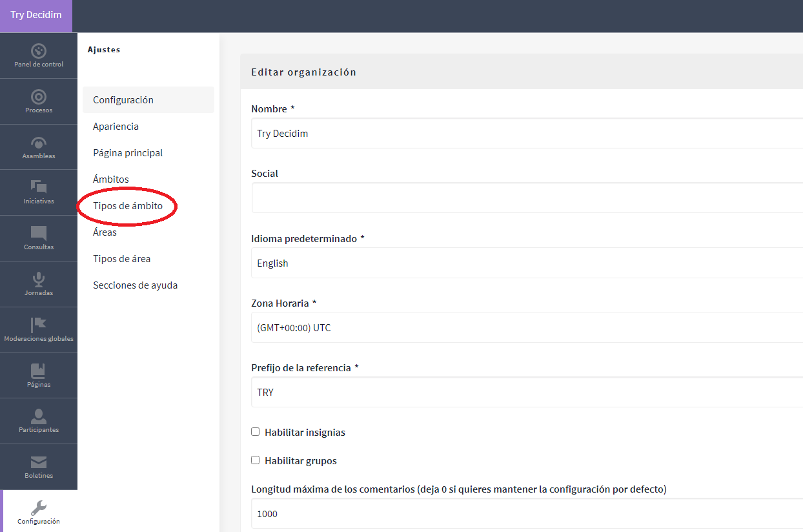The width and height of the screenshot is (803, 532).
Task: Go to Página principal settings
Action: click(128, 153)
